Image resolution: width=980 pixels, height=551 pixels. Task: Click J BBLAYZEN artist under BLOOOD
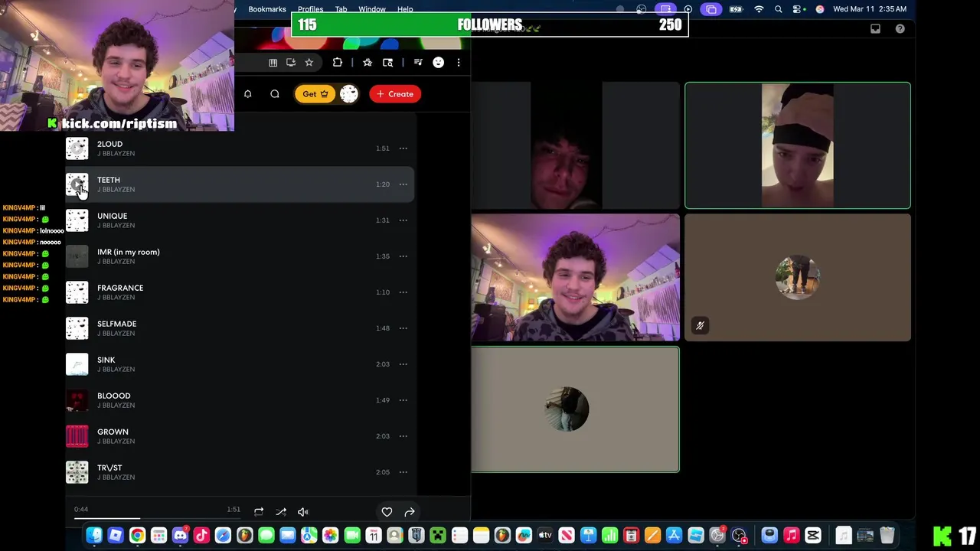pyautogui.click(x=116, y=406)
